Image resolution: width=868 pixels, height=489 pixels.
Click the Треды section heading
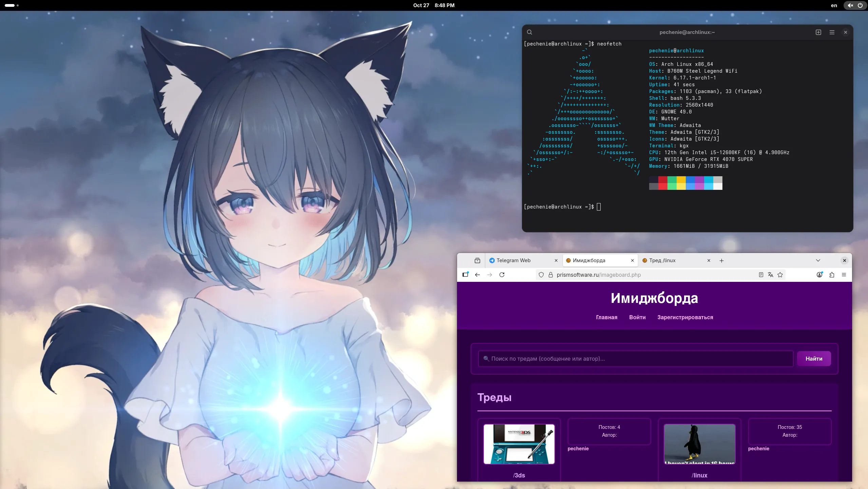click(x=494, y=397)
